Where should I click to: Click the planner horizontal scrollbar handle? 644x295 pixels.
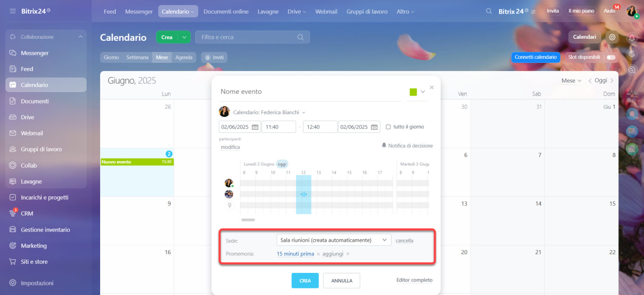point(248,220)
